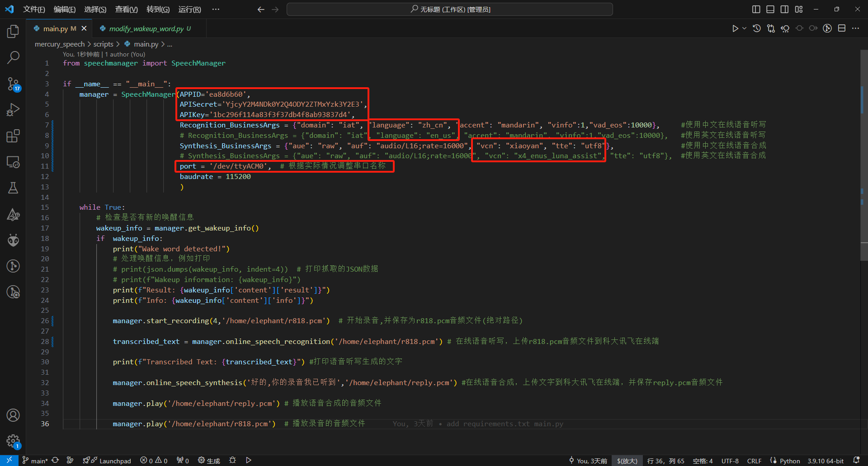The height and width of the screenshot is (466, 868).
Task: Open the Extensions view
Action: [13, 136]
